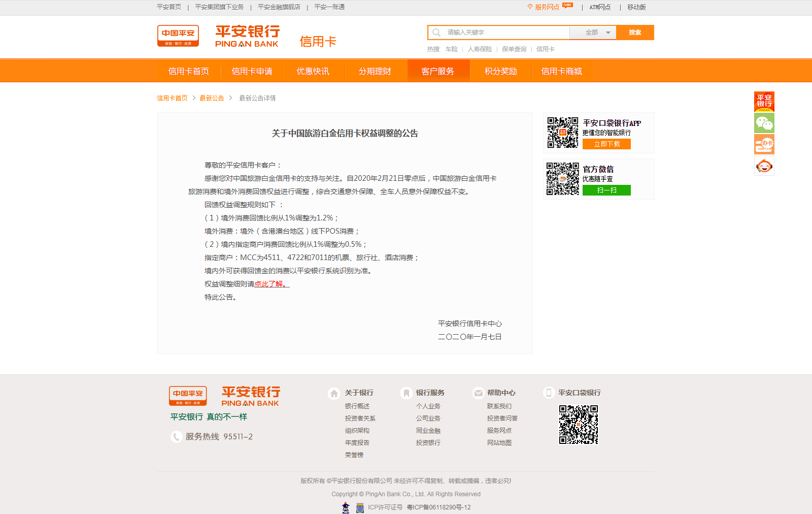
Task: Click footer link 联系我们
Action: (x=499, y=406)
